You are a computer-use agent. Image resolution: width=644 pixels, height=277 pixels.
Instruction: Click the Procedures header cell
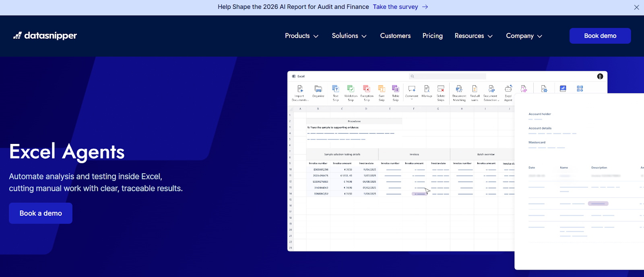click(354, 121)
